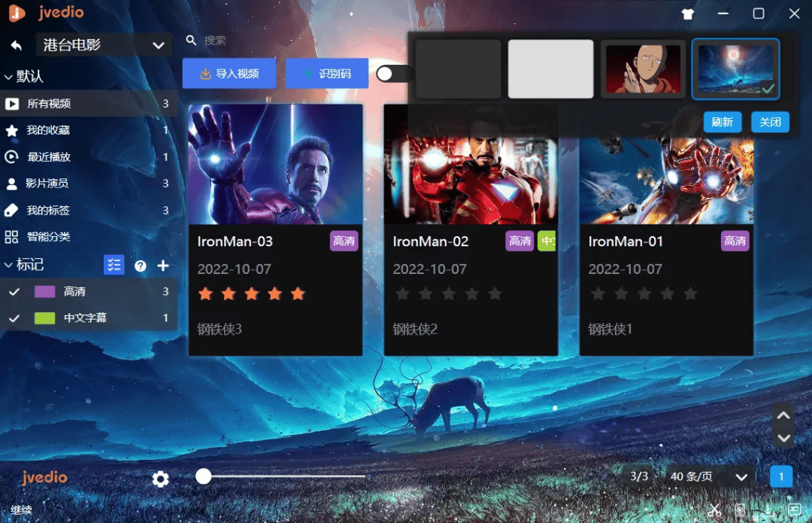This screenshot has width=812, height=523.
Task: Open the message panel icon at bottom right
Action: tap(794, 510)
